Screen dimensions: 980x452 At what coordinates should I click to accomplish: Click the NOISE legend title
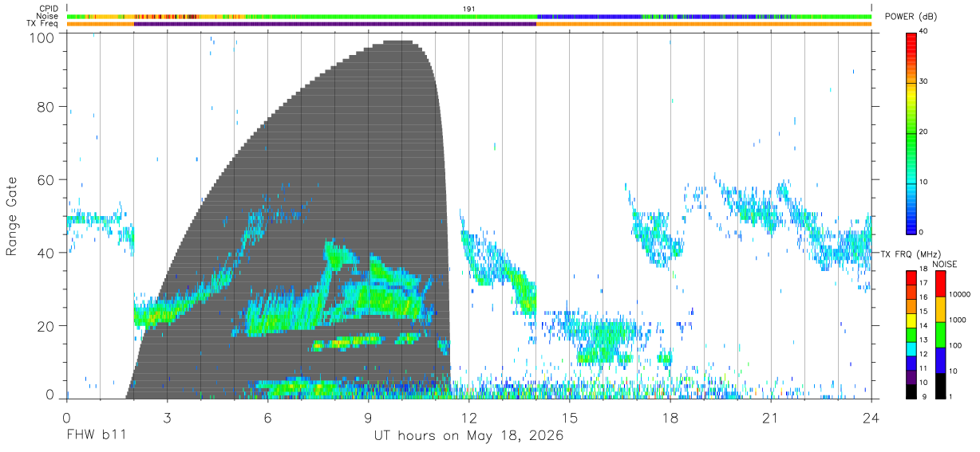click(944, 264)
